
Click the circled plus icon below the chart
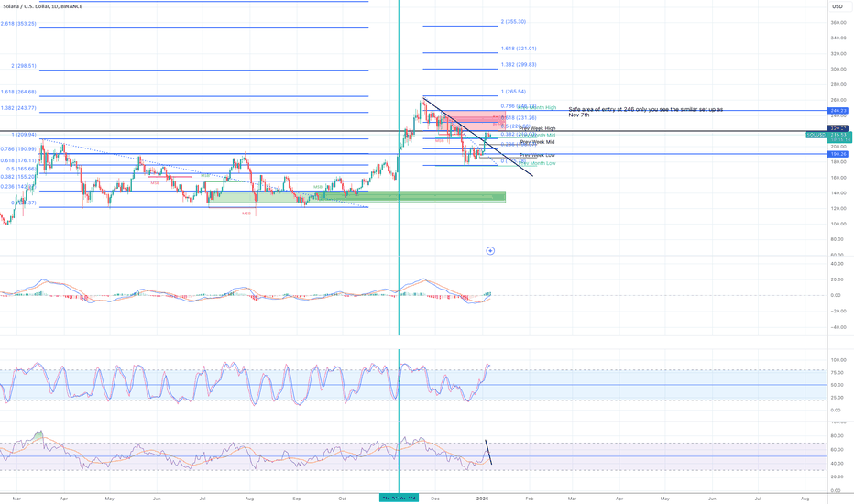(x=490, y=251)
